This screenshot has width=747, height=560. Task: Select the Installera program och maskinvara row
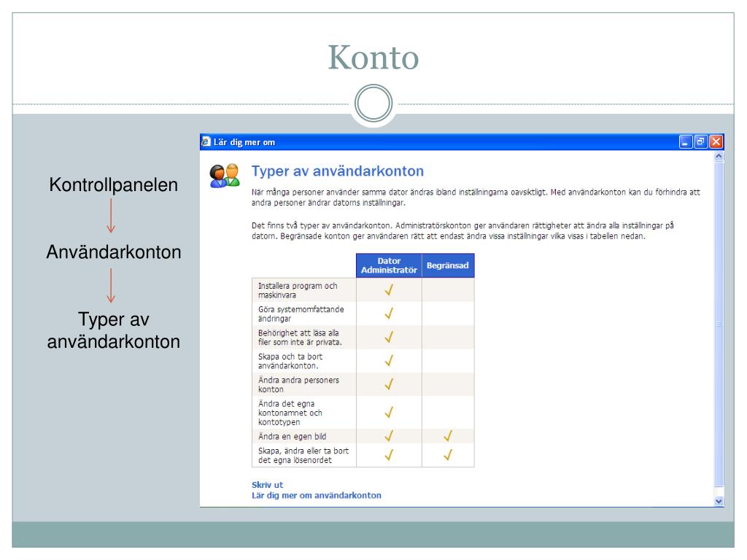point(363,290)
